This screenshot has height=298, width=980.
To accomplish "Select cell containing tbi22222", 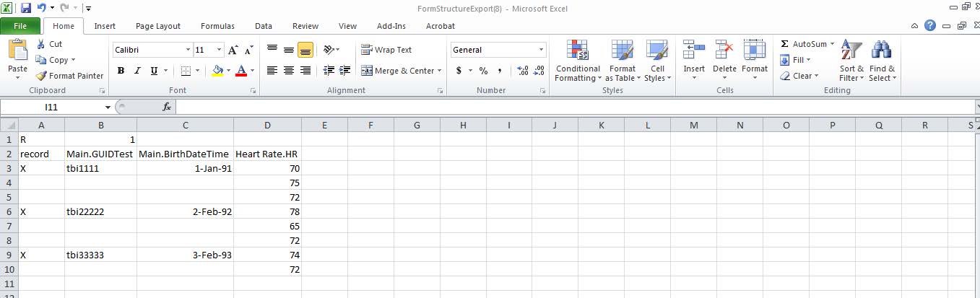I will coord(100,211).
